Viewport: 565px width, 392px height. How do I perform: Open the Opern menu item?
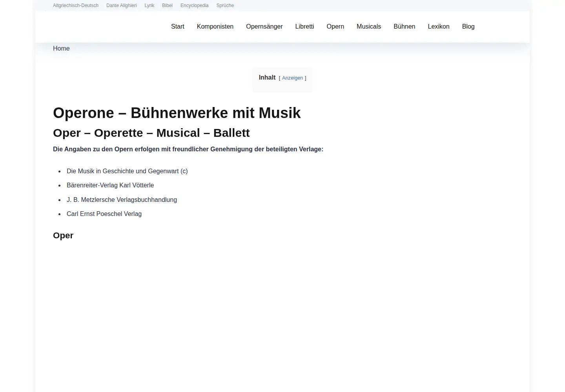(x=335, y=27)
